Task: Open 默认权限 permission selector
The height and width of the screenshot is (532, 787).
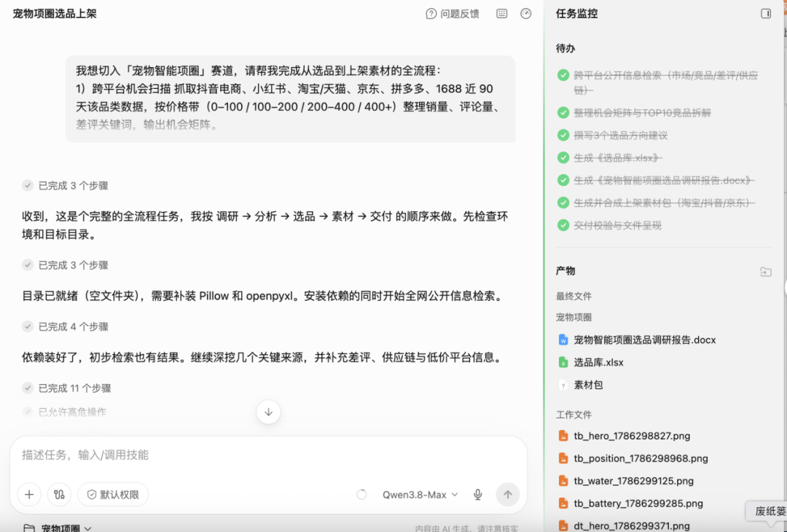Action: pyautogui.click(x=113, y=494)
